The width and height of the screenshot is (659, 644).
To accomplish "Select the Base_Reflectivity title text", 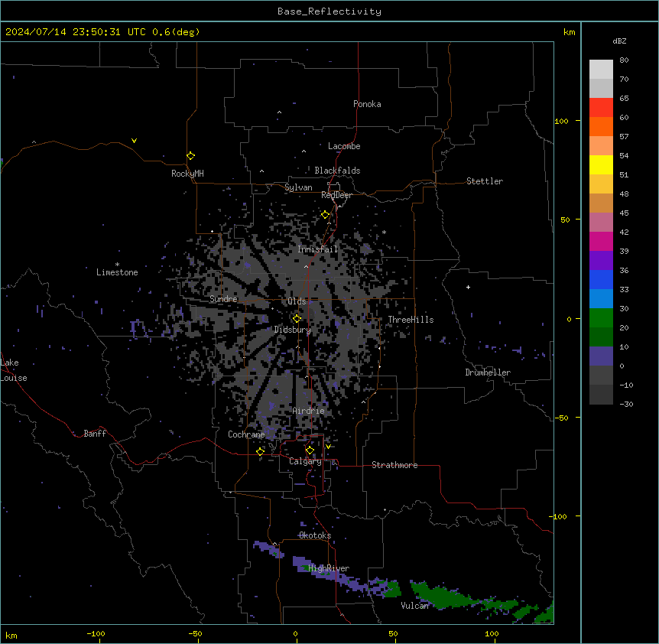I will click(x=329, y=11).
